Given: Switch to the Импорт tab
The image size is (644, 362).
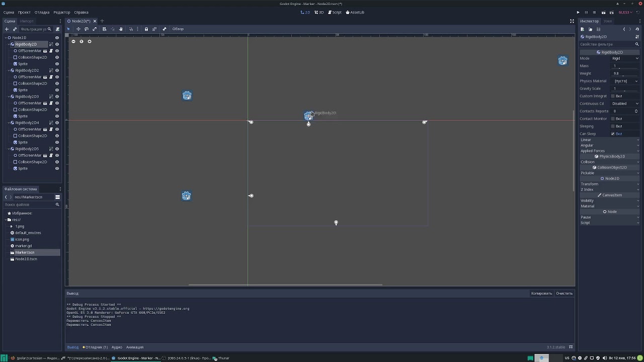Looking at the screenshot, I should (27, 21).
